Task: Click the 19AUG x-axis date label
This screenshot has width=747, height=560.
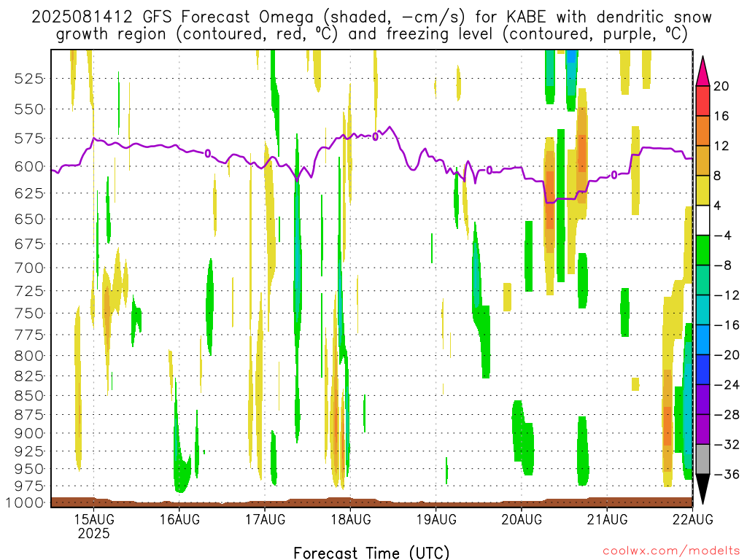Action: click(436, 519)
